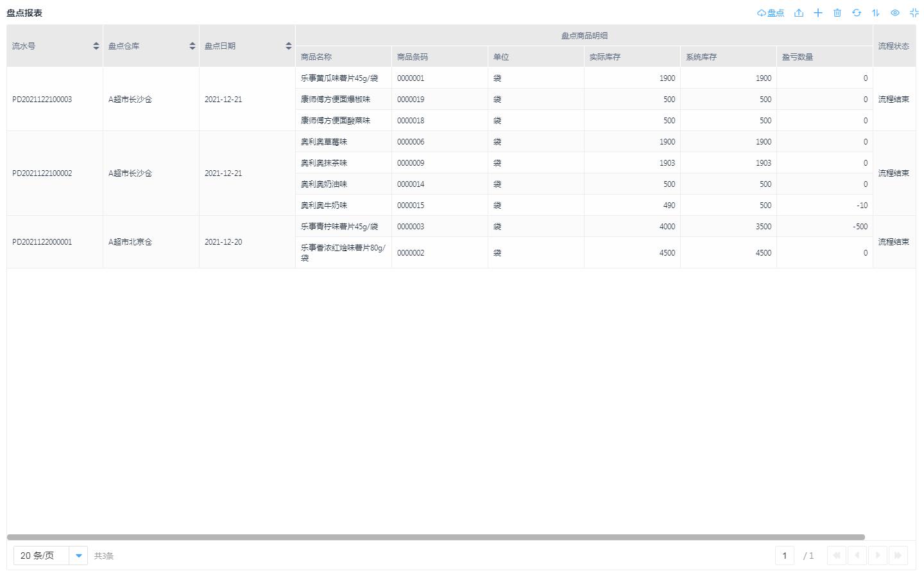Select the 盘点商品明细 header section
Screen dimensions: 924x578
coord(583,35)
